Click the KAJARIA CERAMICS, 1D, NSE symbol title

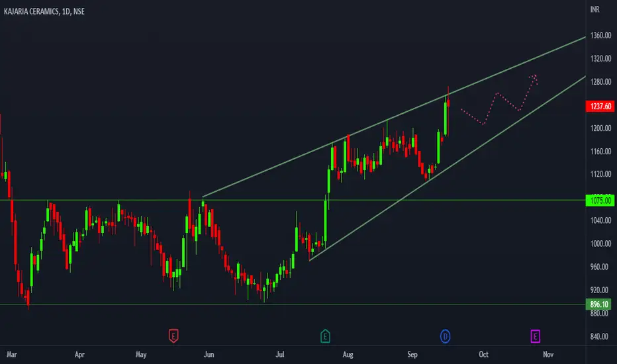pos(44,11)
